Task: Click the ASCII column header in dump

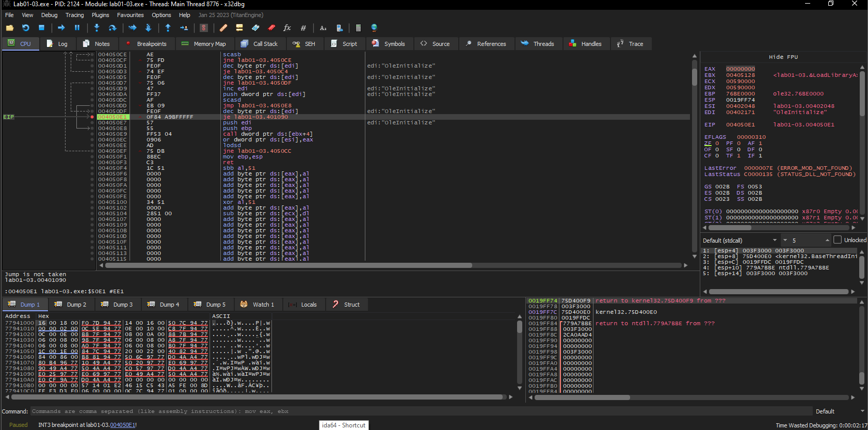Action: (x=221, y=316)
